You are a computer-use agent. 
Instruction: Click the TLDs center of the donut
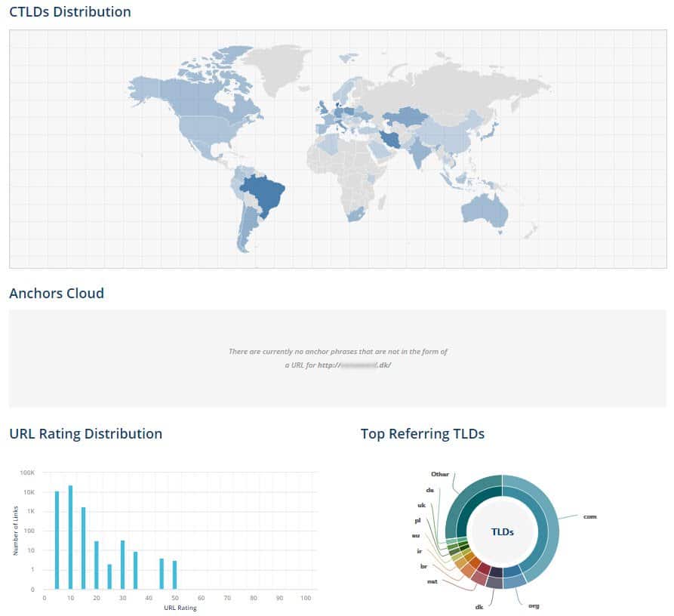[x=502, y=531]
